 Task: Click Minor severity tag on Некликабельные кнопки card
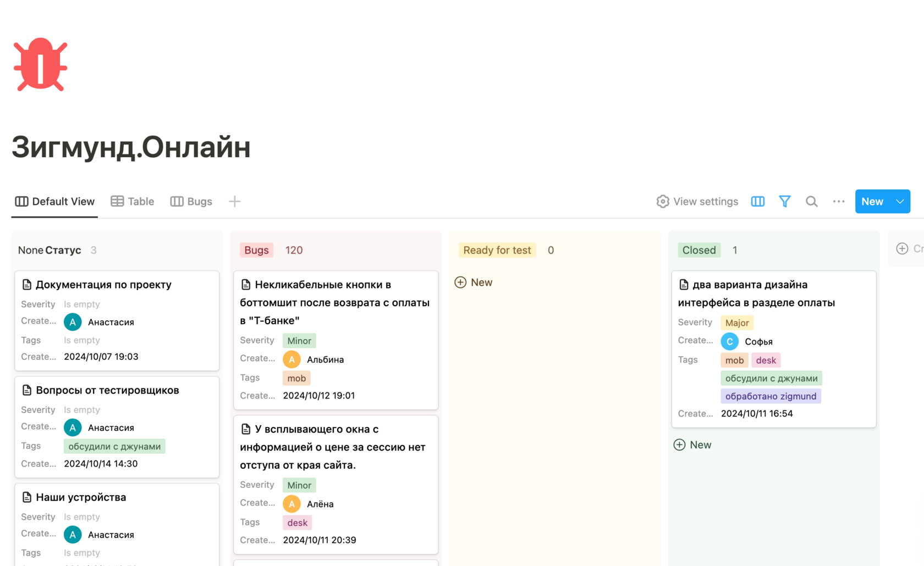299,341
